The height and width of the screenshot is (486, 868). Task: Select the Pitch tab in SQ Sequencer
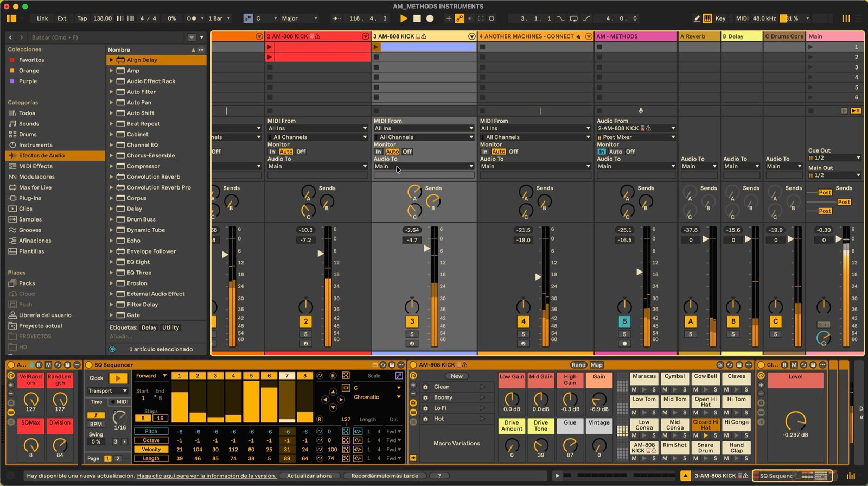point(151,432)
